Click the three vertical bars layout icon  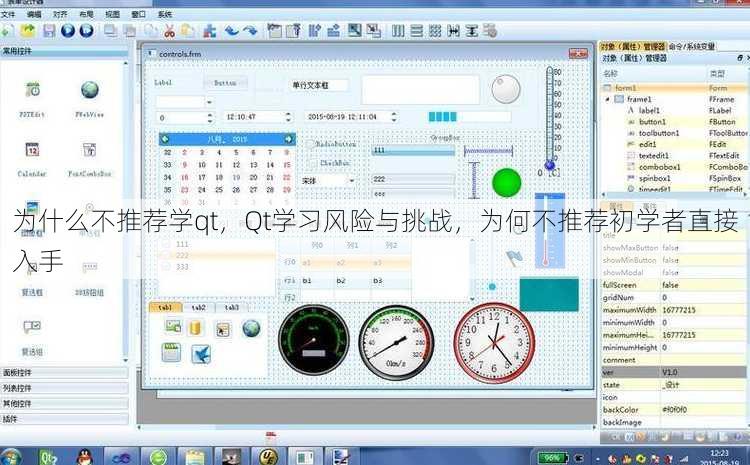[398, 31]
